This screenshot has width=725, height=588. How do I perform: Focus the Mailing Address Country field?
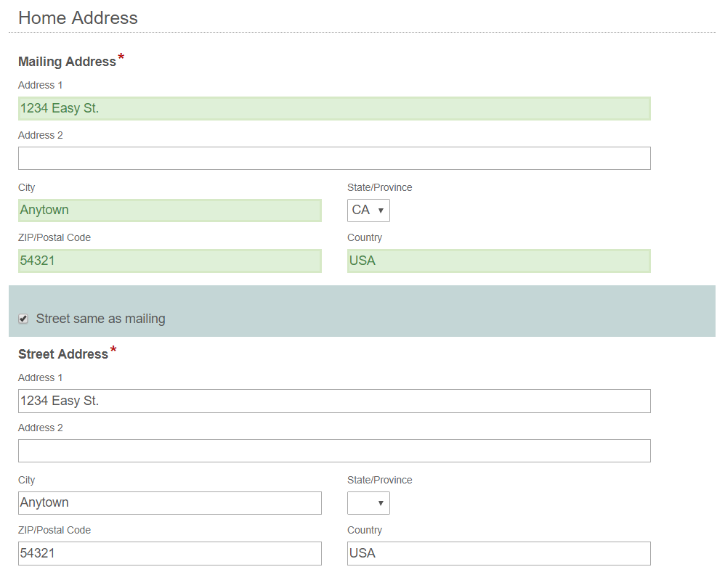(498, 261)
